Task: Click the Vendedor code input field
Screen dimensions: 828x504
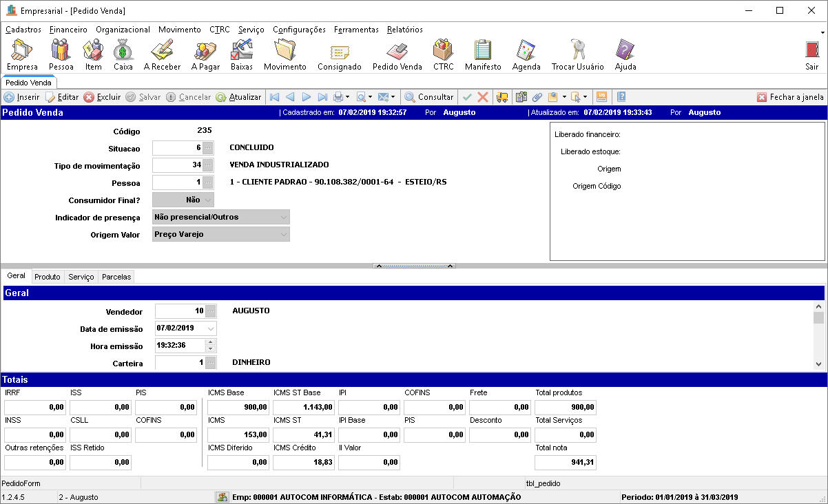Action: [x=179, y=311]
